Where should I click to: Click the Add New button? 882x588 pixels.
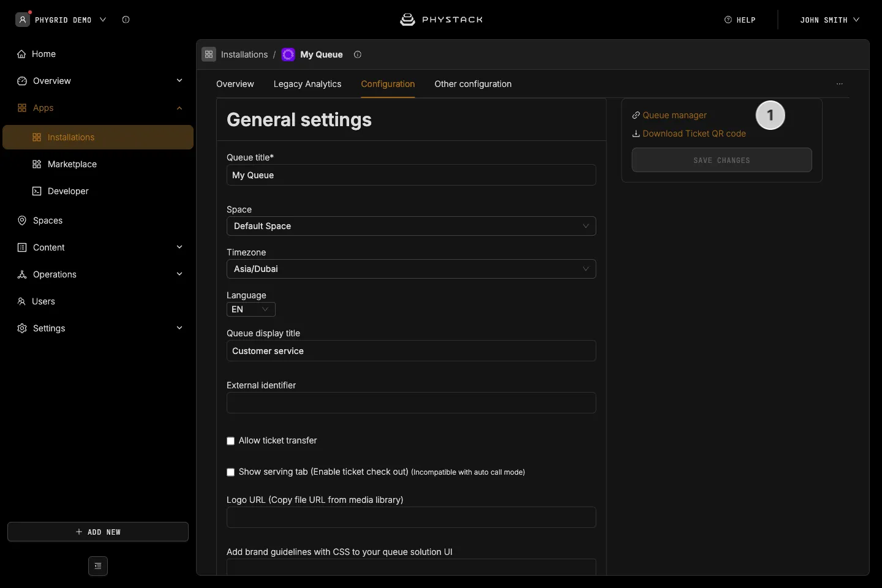click(x=98, y=532)
